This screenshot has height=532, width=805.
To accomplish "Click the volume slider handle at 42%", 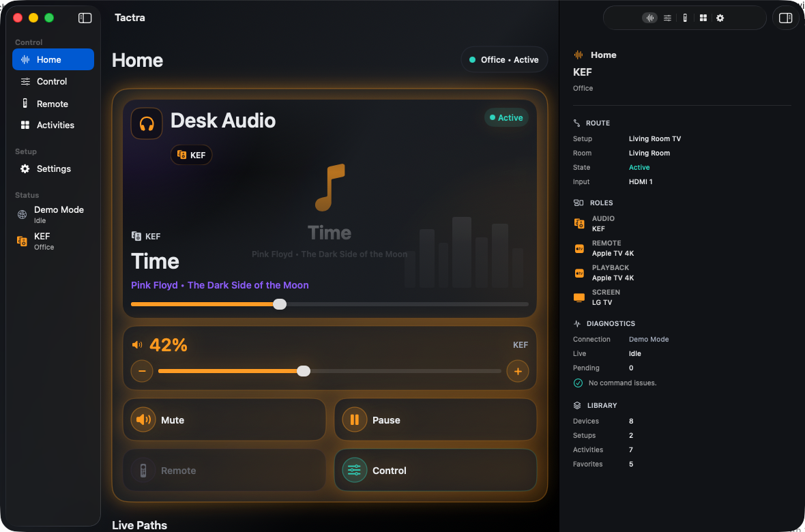I will click(x=304, y=371).
